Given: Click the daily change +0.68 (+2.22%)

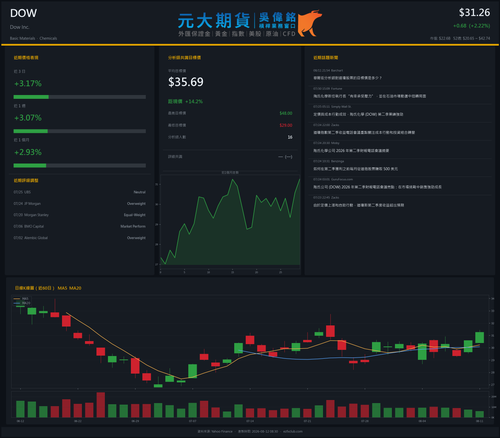Looking at the screenshot, I should (x=471, y=26).
